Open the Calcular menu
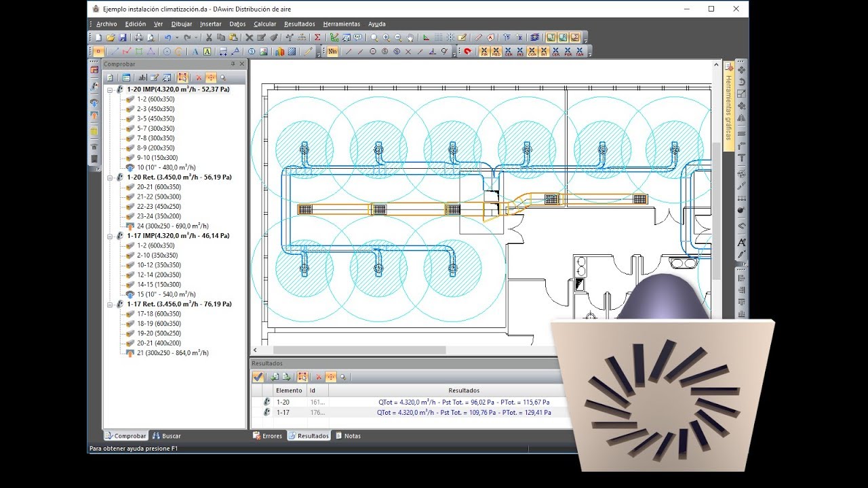Viewport: 868px width, 488px height. pyautogui.click(x=265, y=24)
